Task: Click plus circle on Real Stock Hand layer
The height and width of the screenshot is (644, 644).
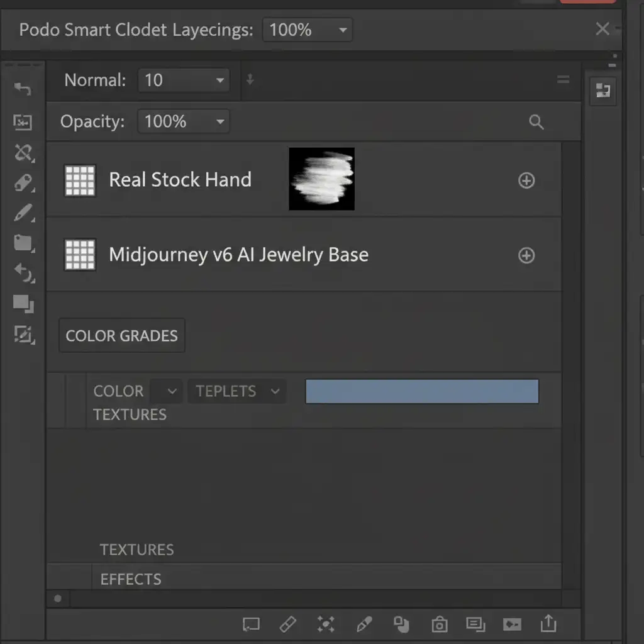Action: [526, 181]
